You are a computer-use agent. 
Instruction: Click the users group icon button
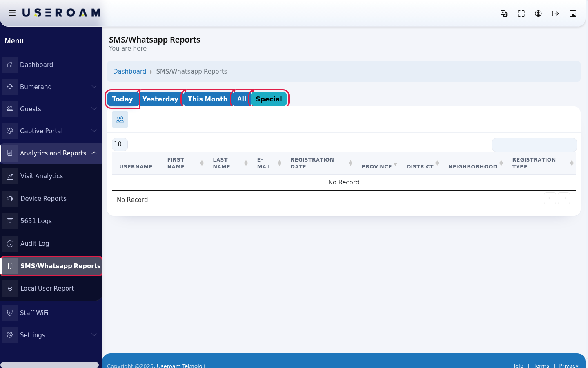(x=120, y=119)
